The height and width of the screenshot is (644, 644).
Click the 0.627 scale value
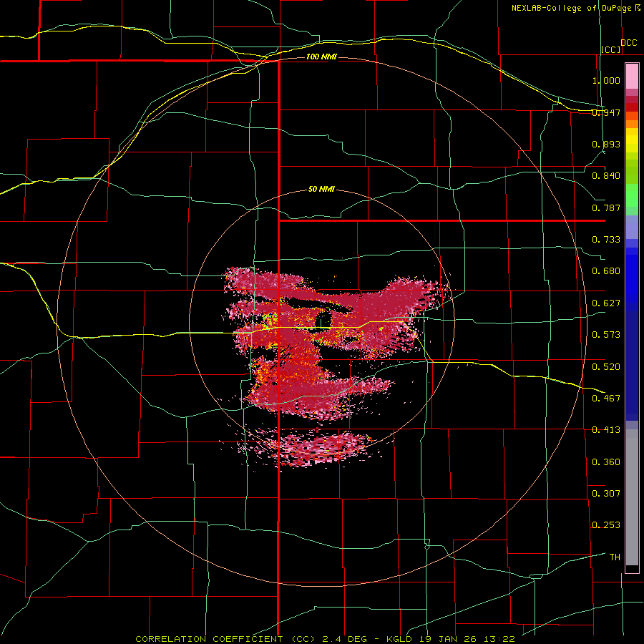[606, 303]
